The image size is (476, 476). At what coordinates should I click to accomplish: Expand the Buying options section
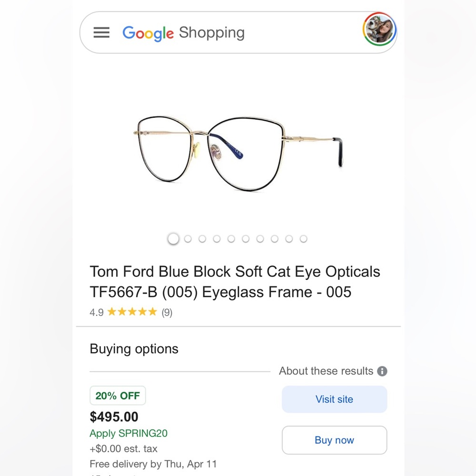point(133,348)
